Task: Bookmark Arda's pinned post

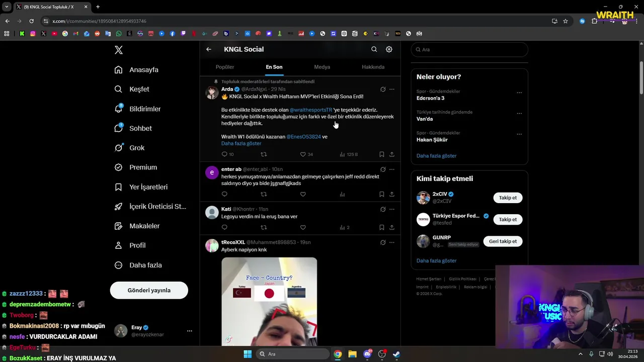Action: tap(382, 154)
